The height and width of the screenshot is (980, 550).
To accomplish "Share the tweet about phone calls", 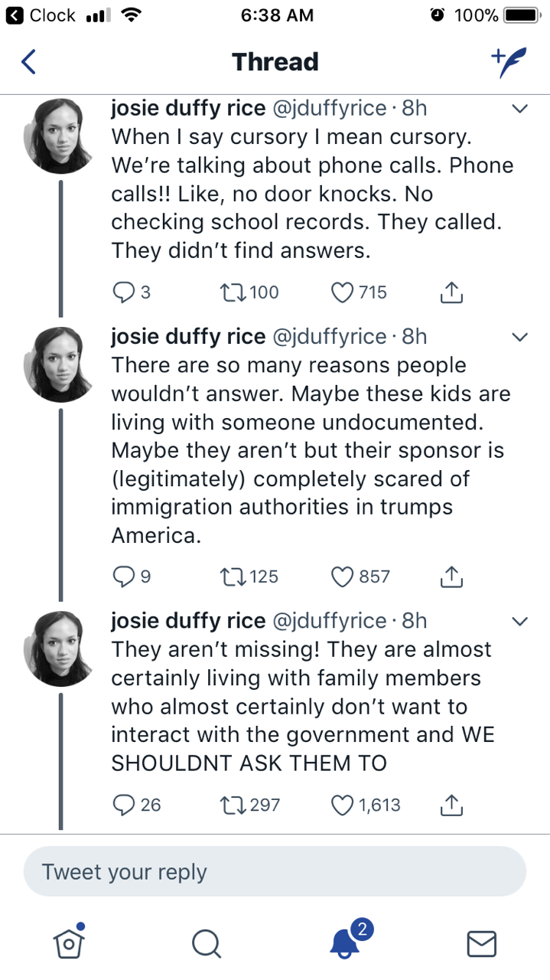I will click(x=451, y=292).
